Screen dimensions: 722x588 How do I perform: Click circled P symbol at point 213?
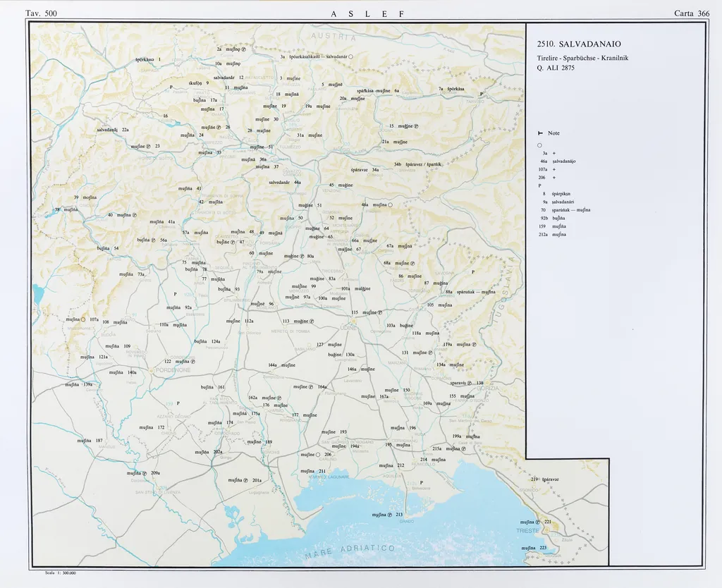pyautogui.click(x=389, y=515)
